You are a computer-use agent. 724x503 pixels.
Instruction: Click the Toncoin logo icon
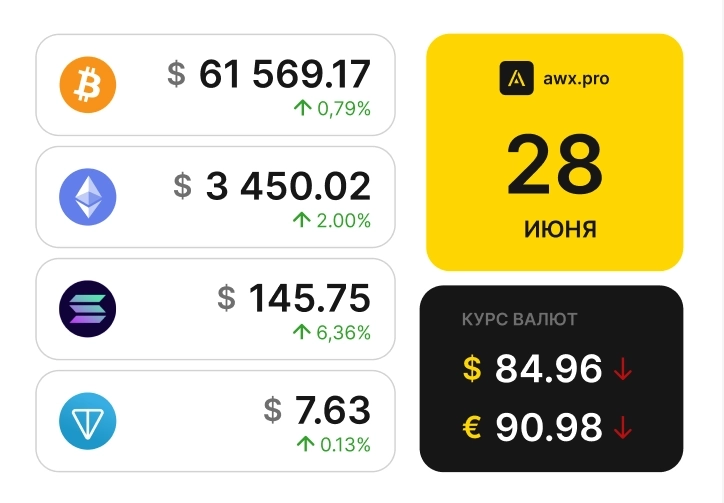(88, 420)
